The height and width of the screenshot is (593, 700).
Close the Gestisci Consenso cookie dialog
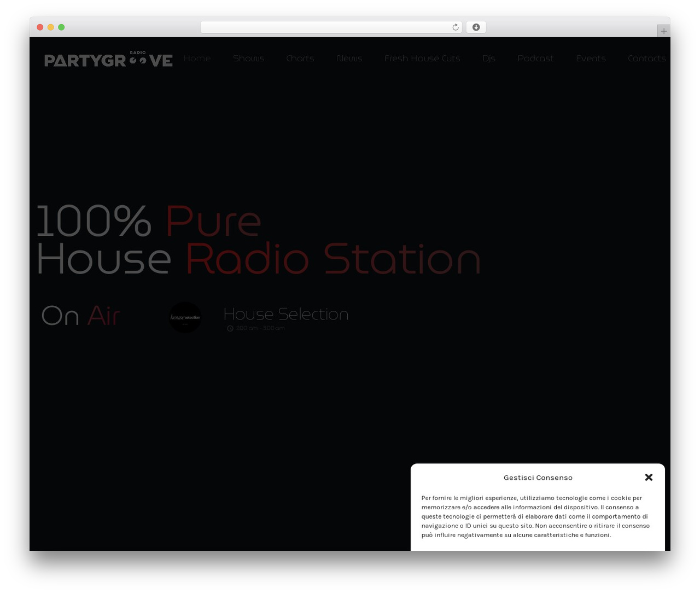(649, 477)
